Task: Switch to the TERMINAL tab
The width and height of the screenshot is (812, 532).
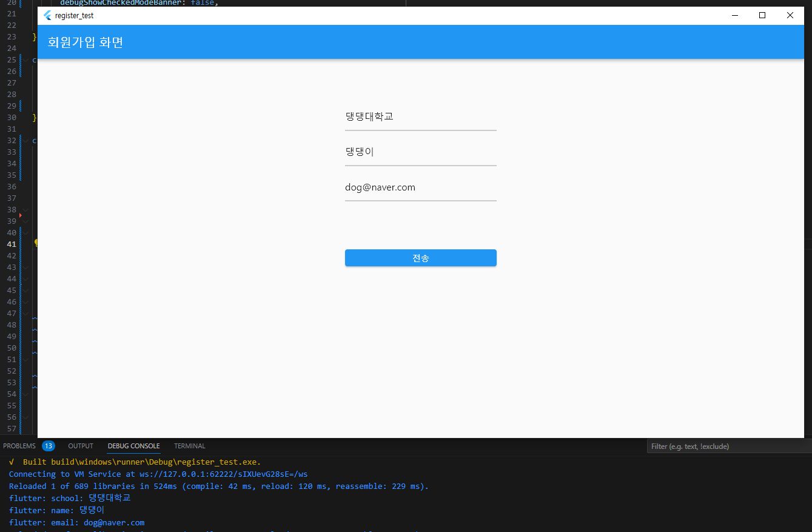Action: [190, 446]
